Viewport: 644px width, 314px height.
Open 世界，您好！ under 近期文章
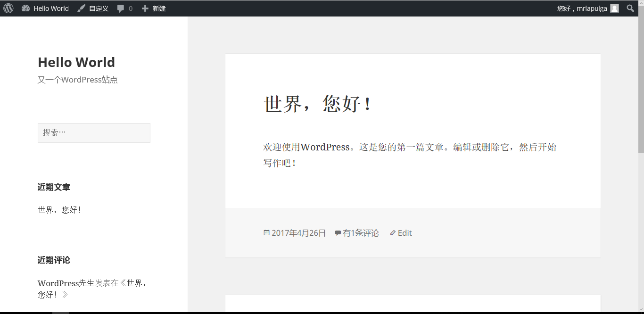tap(60, 210)
